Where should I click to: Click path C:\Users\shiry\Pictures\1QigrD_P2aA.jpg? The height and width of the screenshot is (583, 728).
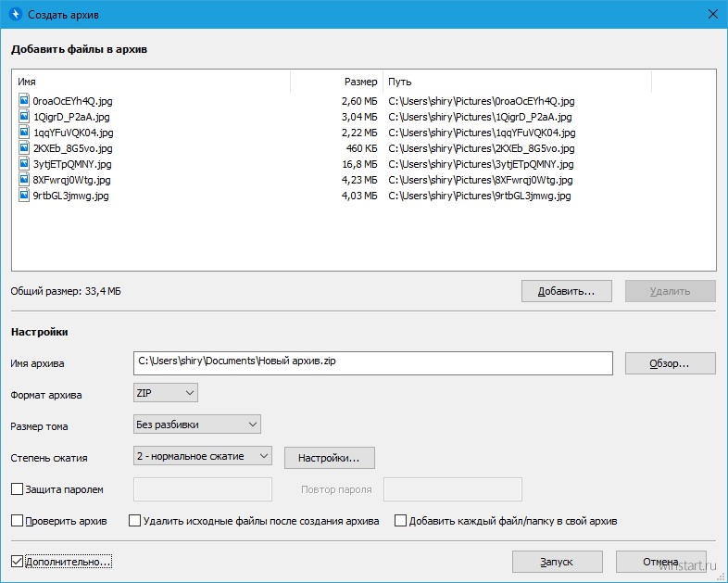tap(480, 117)
